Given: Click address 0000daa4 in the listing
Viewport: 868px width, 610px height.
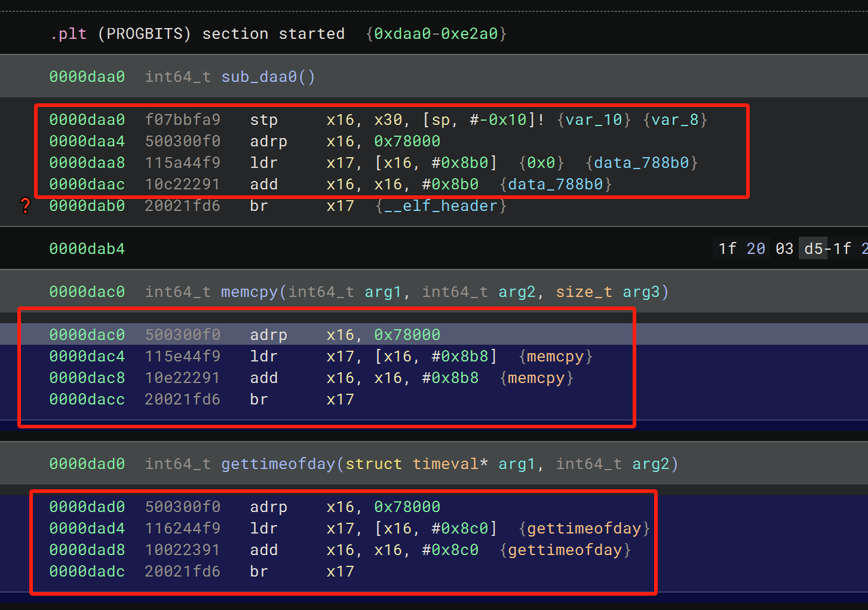Looking at the screenshot, I should 87,141.
